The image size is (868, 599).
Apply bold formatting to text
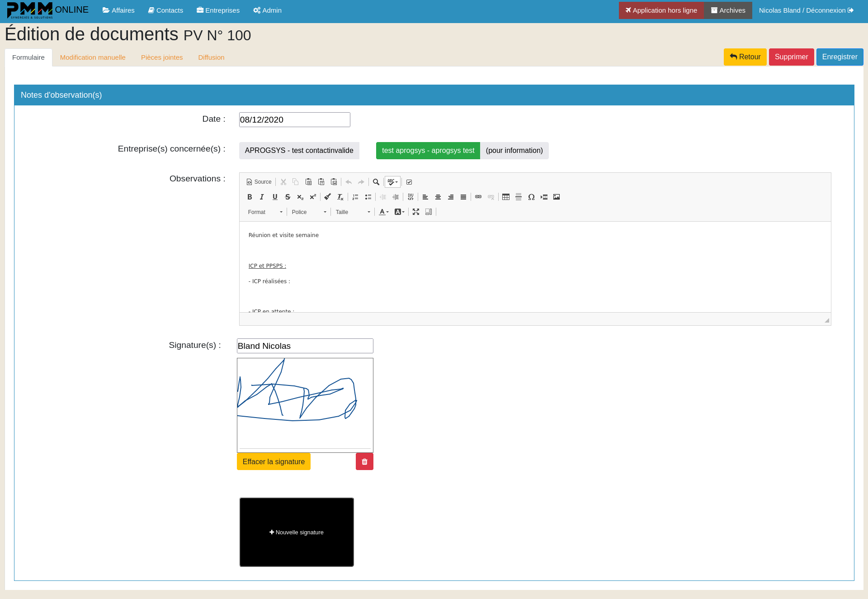point(250,197)
